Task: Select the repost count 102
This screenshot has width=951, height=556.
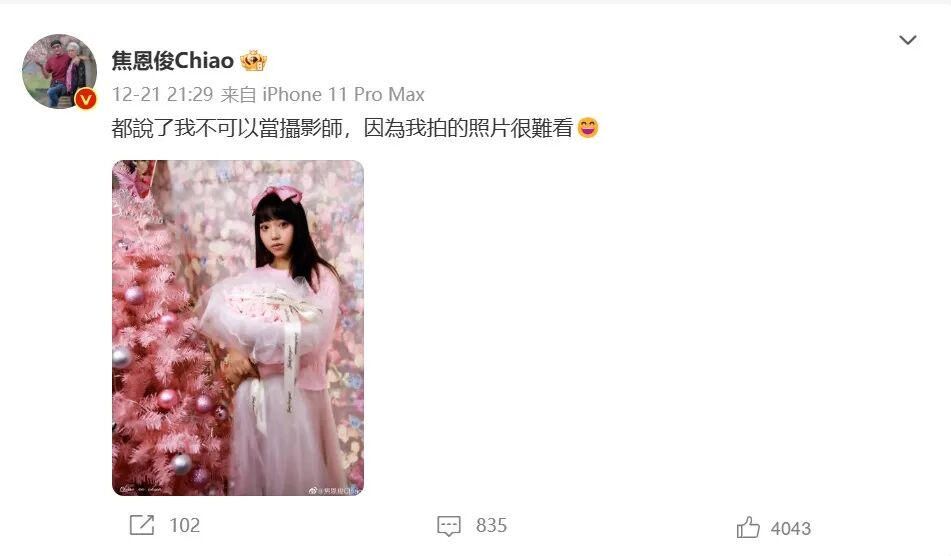Action: 184,525
